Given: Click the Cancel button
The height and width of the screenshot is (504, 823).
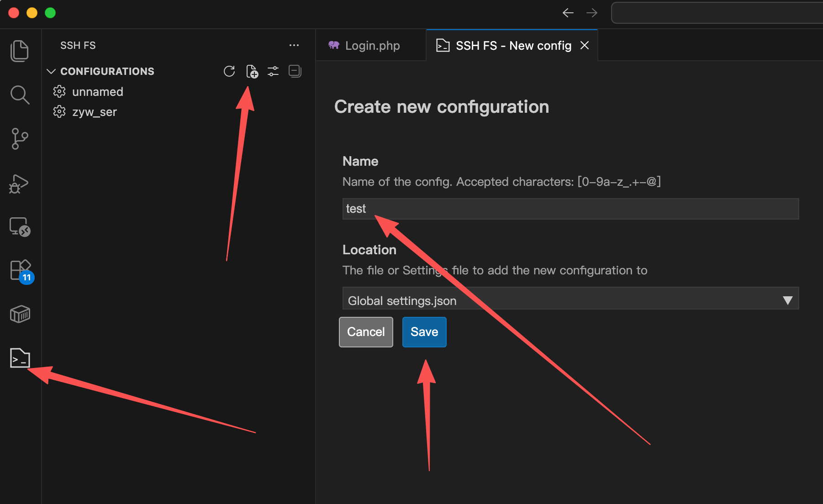Looking at the screenshot, I should point(366,332).
